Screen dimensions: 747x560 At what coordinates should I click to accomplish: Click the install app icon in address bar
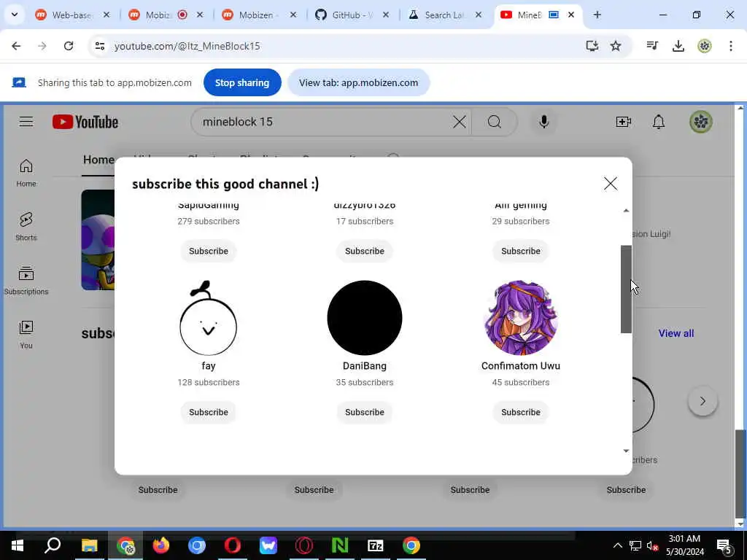[592, 46]
